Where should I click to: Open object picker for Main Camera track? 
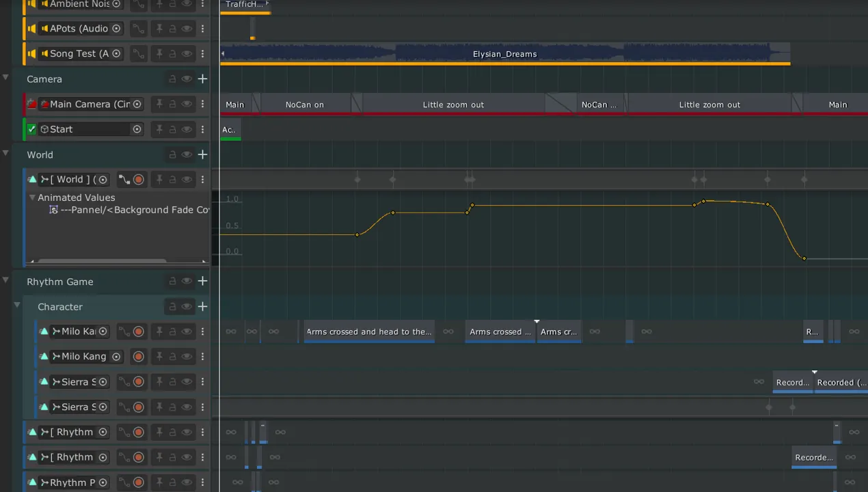point(137,104)
